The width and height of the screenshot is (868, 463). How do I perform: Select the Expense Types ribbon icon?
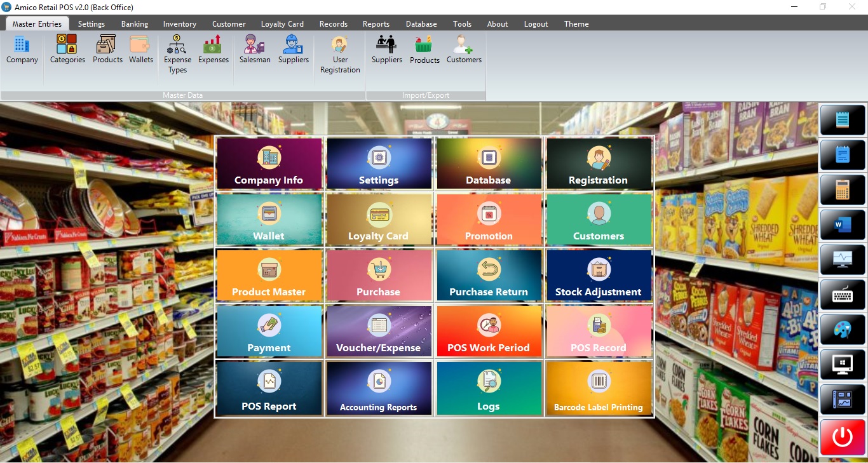(x=177, y=53)
